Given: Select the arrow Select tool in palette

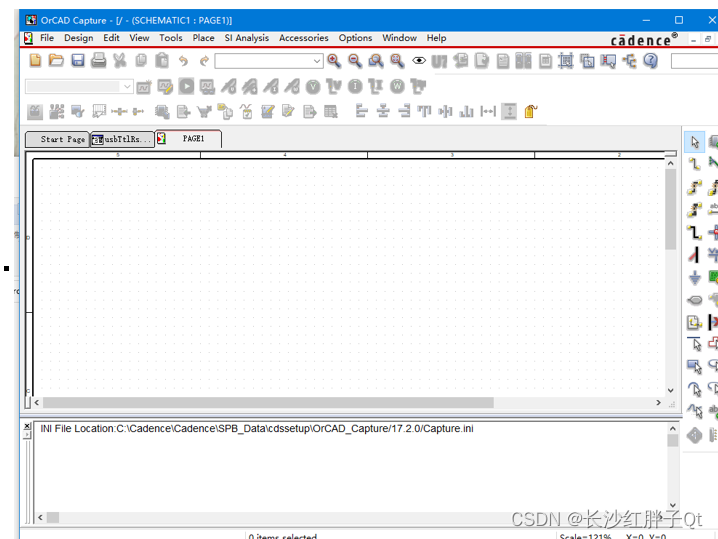Looking at the screenshot, I should [x=695, y=142].
